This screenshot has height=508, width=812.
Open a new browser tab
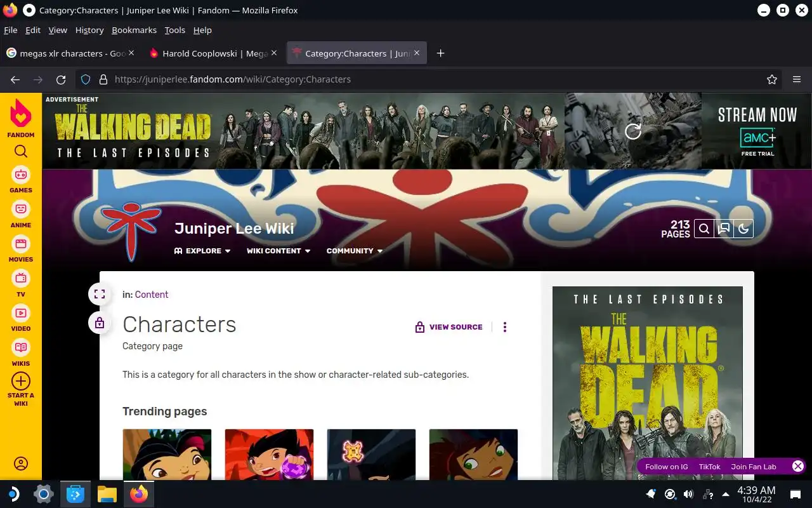(x=440, y=53)
